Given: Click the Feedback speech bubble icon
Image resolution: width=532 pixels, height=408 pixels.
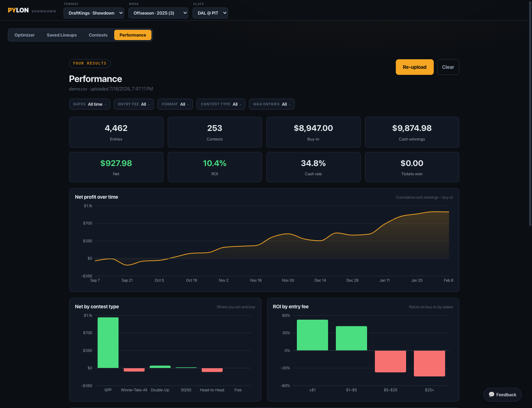Looking at the screenshot, I should click(x=492, y=395).
